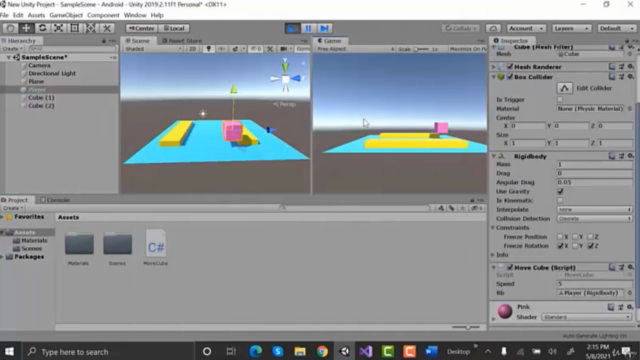The width and height of the screenshot is (640, 360).
Task: Switch to the Console tab
Action: coord(55,200)
